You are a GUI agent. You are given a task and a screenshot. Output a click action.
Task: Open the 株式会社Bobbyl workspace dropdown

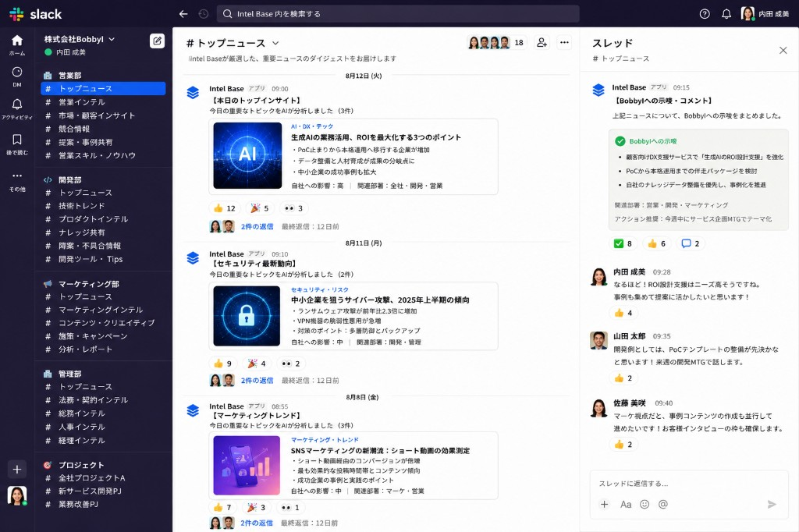(x=80, y=39)
